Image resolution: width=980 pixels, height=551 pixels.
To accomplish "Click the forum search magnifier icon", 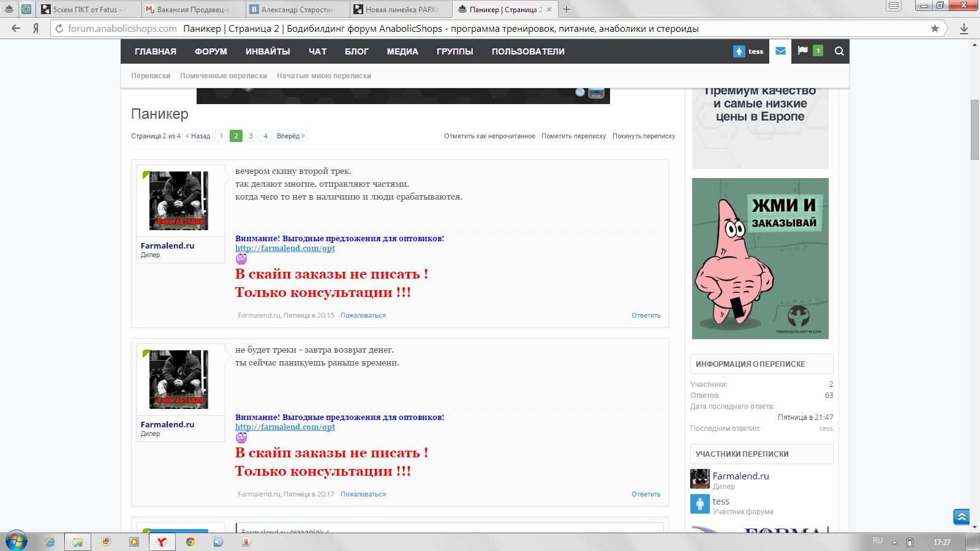I will pos(839,51).
